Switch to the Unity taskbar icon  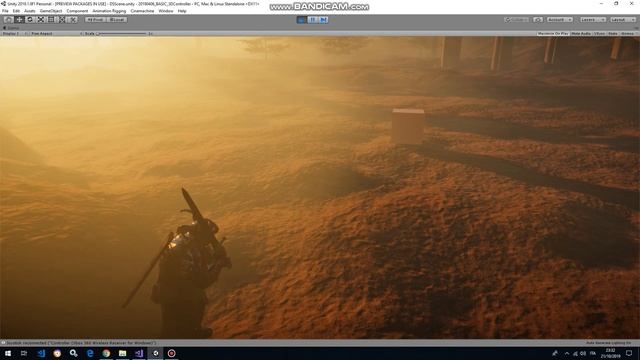coord(155,353)
